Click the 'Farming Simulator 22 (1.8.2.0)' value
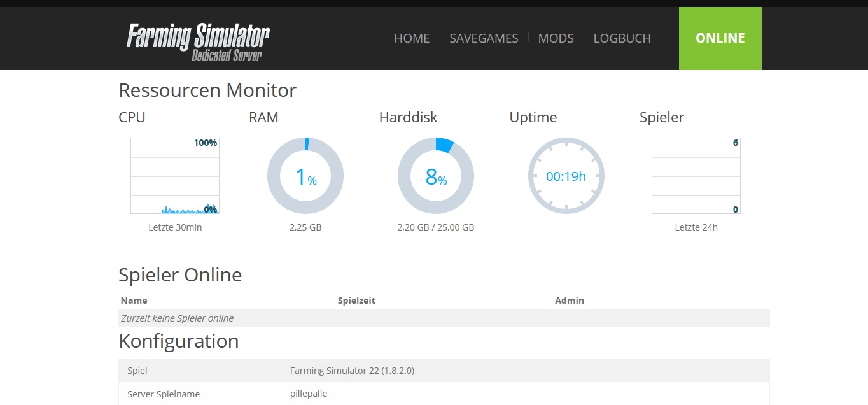 click(x=353, y=371)
